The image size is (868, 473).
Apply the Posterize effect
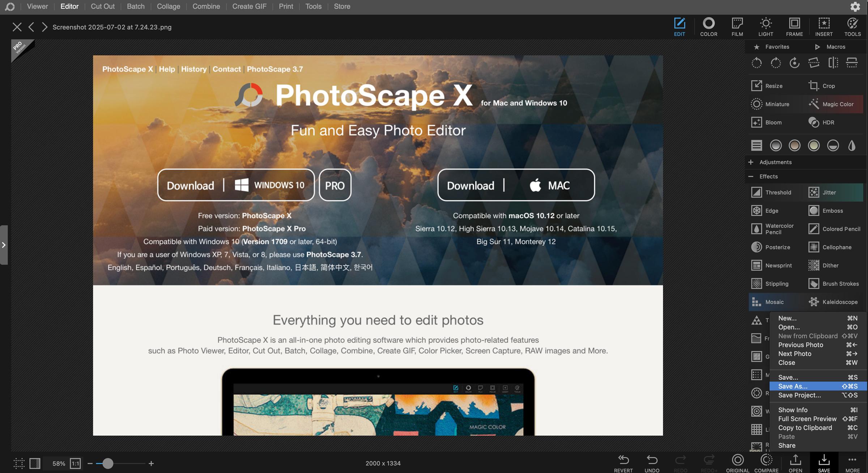pos(770,247)
